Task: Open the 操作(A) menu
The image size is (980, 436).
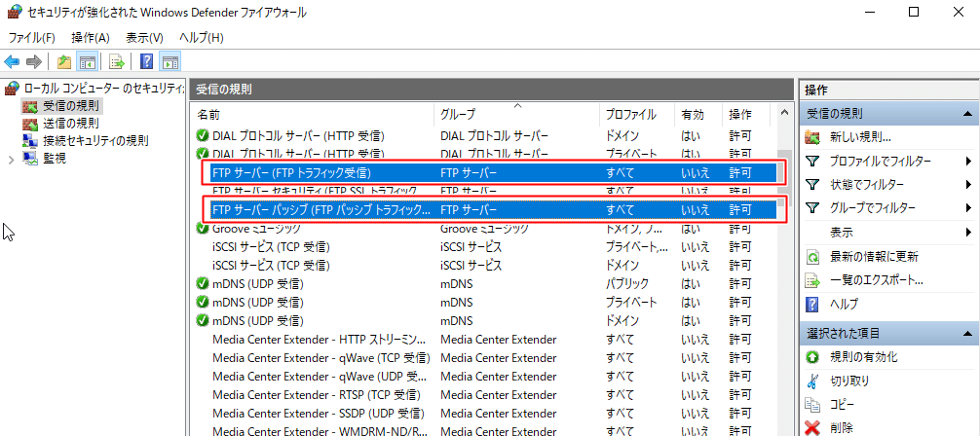Action: pyautogui.click(x=90, y=38)
